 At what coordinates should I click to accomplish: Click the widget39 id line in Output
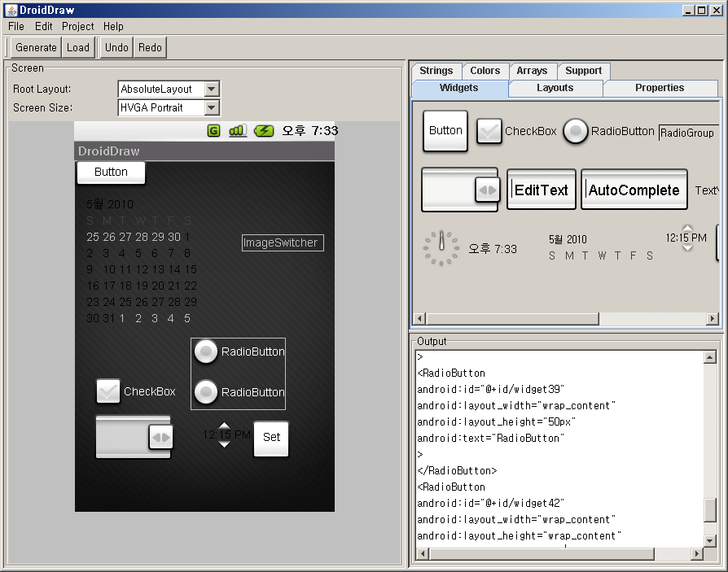tap(491, 389)
